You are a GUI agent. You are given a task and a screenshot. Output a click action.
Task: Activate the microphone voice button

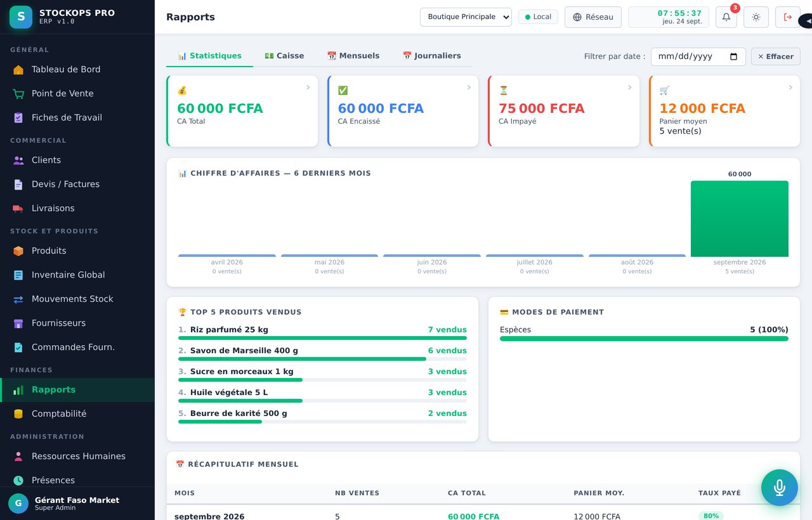tap(780, 488)
